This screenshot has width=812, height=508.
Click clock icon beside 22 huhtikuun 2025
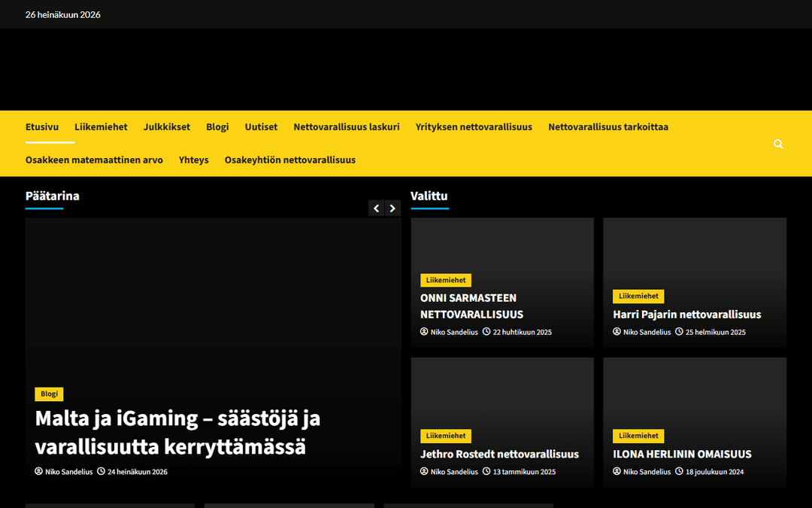[x=486, y=331]
